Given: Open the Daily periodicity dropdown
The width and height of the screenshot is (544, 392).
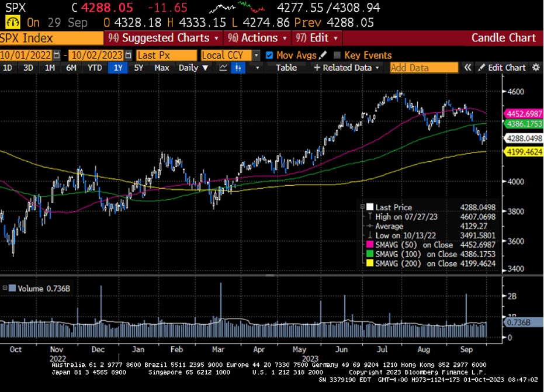Looking at the screenshot, I should tap(193, 68).
